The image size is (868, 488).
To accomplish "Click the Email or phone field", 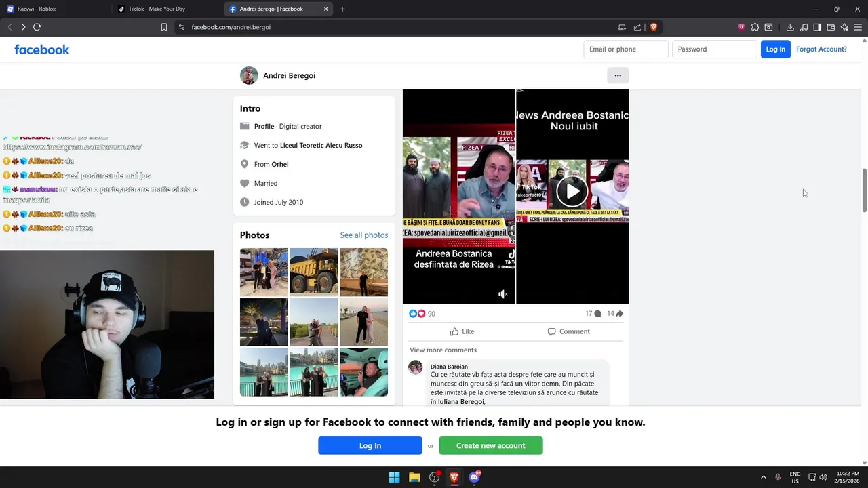I will coord(626,49).
